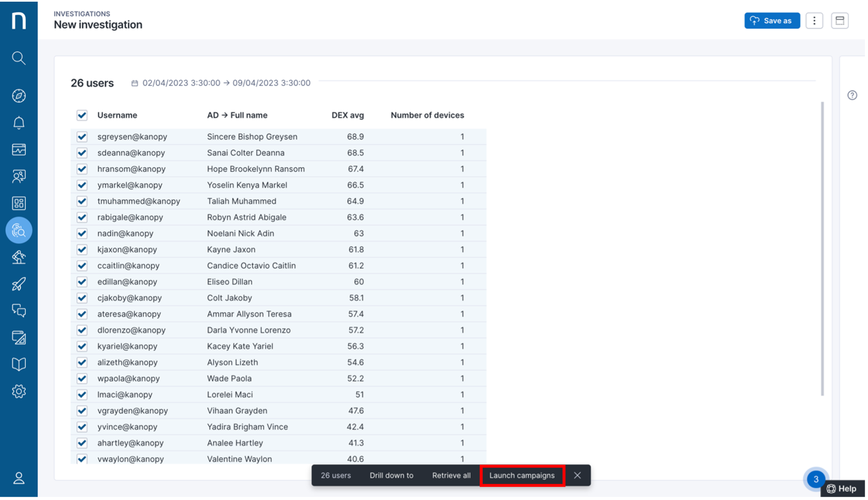
Task: Click the vertical scrollbar of the results
Action: click(x=822, y=248)
